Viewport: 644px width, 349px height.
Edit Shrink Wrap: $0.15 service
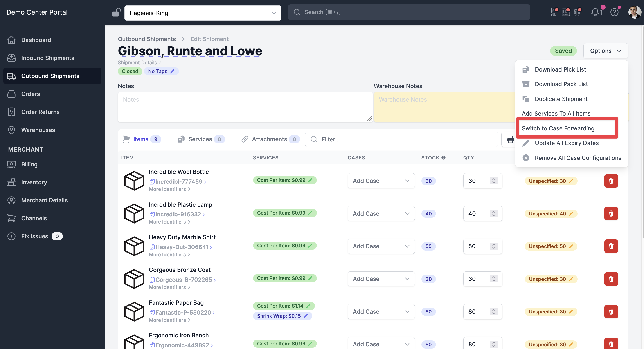[x=306, y=316]
